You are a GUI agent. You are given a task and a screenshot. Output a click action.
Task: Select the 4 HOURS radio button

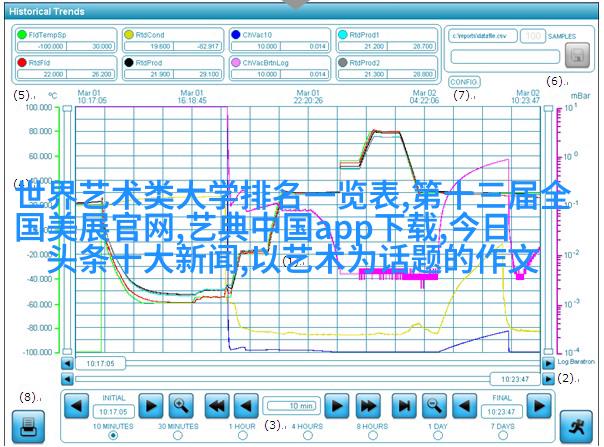[x=308, y=436]
